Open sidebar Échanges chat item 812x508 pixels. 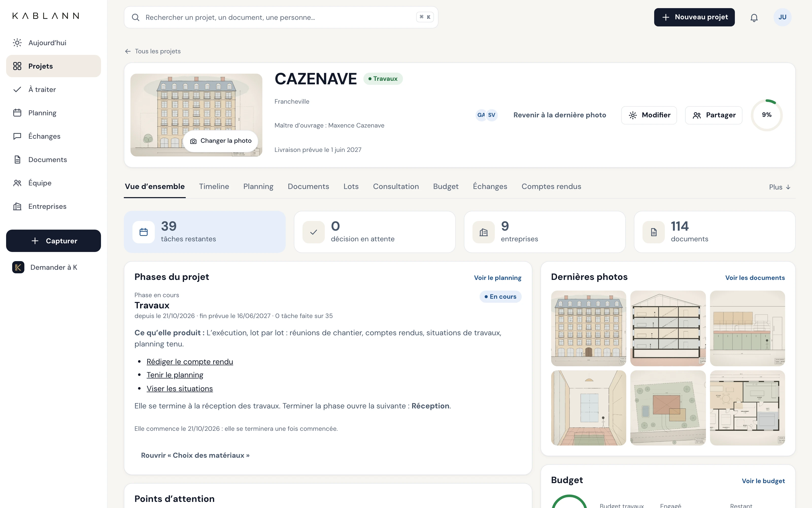(53, 136)
